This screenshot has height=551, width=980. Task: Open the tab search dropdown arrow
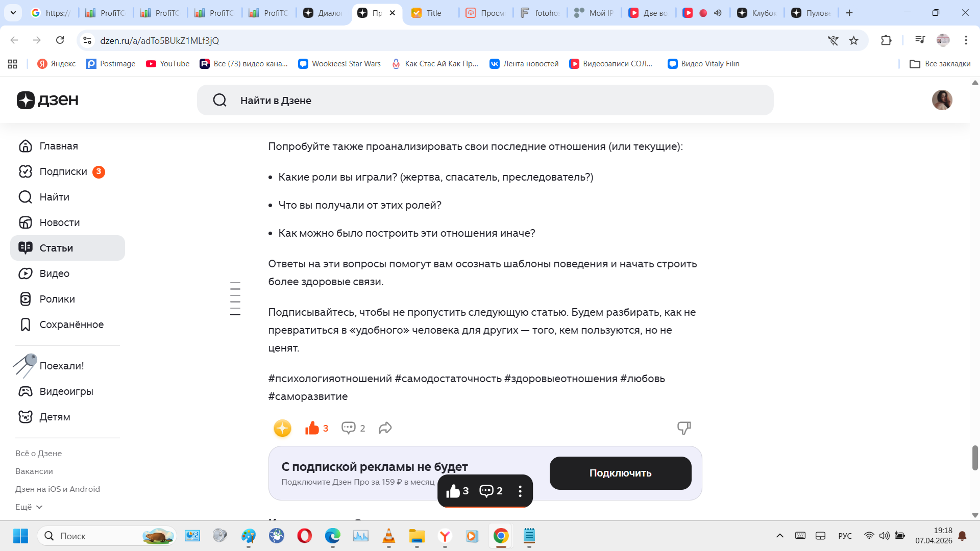[x=13, y=13]
